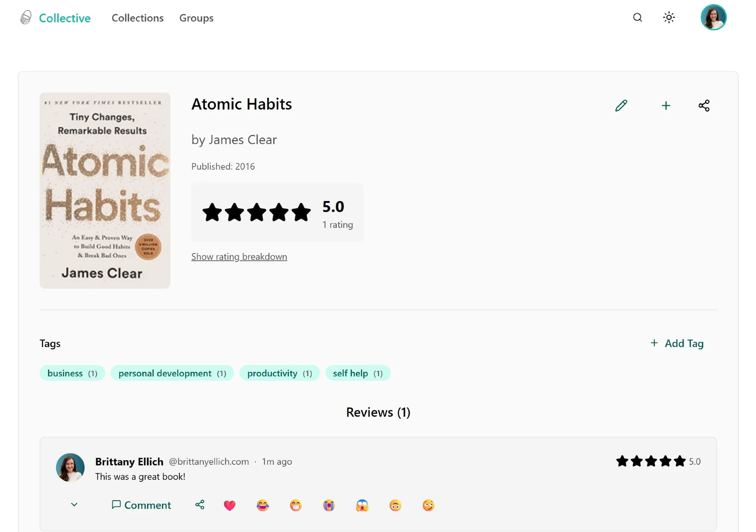Open the edit pencil for Atomic Habits
Viewport: 756px width, 532px height.
(x=621, y=106)
